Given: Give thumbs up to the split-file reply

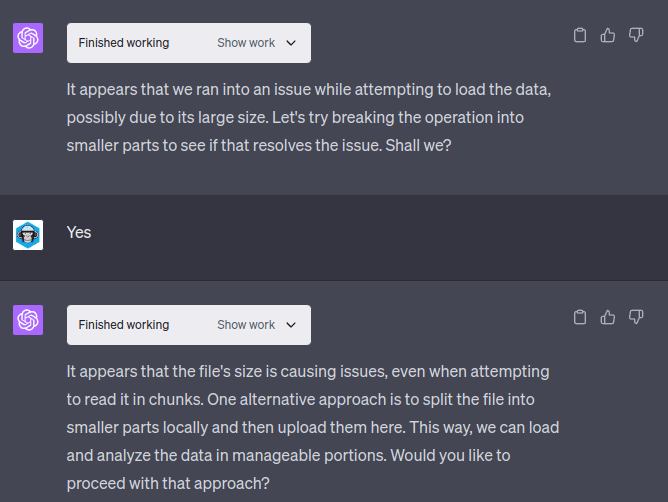Looking at the screenshot, I should pos(607,318).
